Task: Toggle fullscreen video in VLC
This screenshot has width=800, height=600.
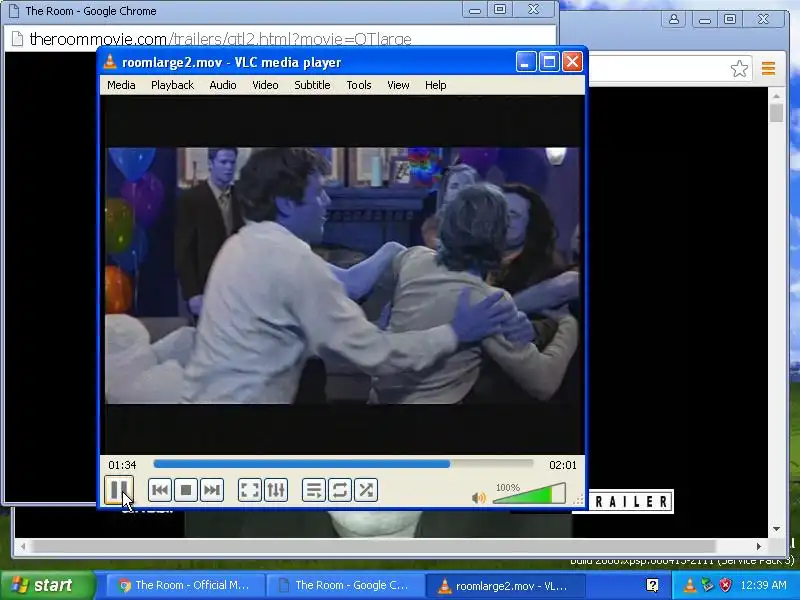Action: coord(250,490)
